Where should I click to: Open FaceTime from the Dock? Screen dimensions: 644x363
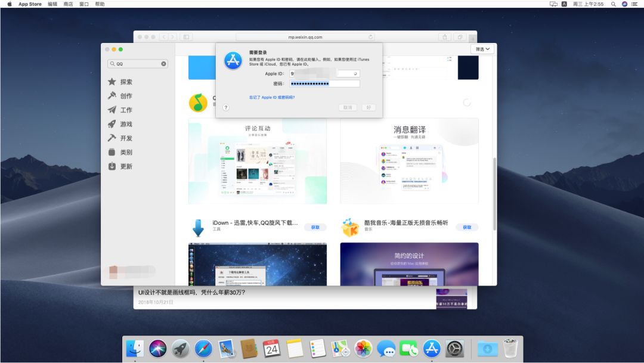point(409,349)
